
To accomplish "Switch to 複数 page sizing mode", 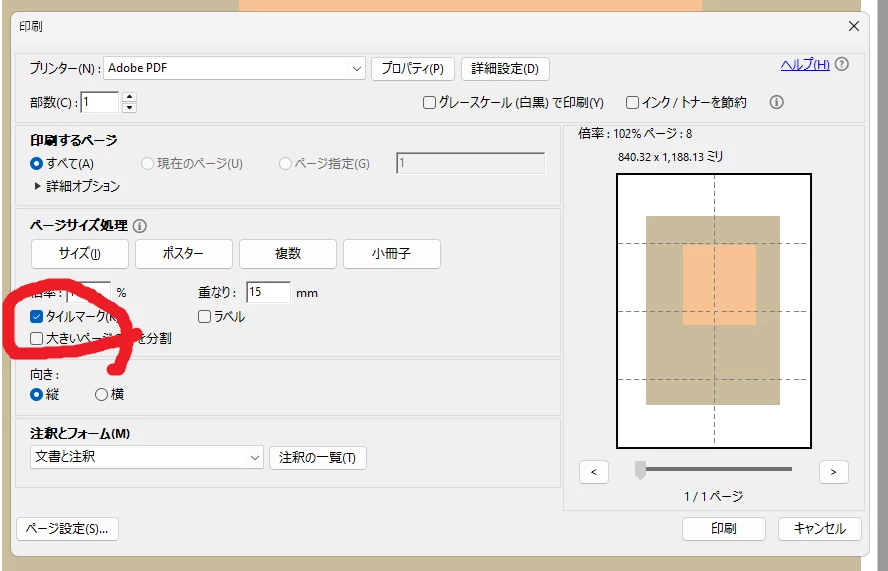I will pyautogui.click(x=288, y=254).
